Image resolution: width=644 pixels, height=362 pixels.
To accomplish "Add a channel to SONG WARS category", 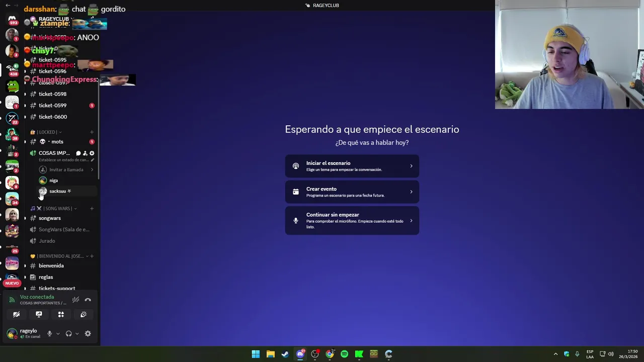I will pos(92,209).
